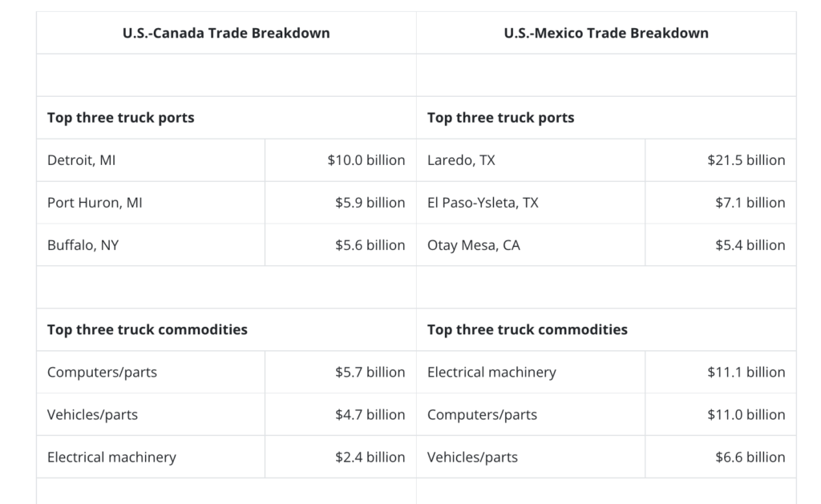Click Mexico's Top three truck commodities heading
Screen dimensions: 821x504
click(x=527, y=329)
